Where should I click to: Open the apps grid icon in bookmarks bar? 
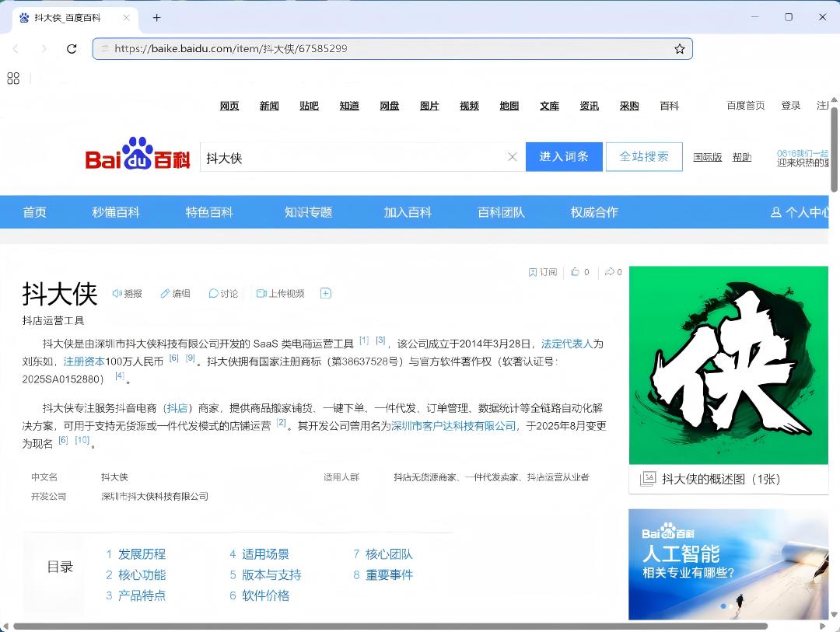click(13, 79)
